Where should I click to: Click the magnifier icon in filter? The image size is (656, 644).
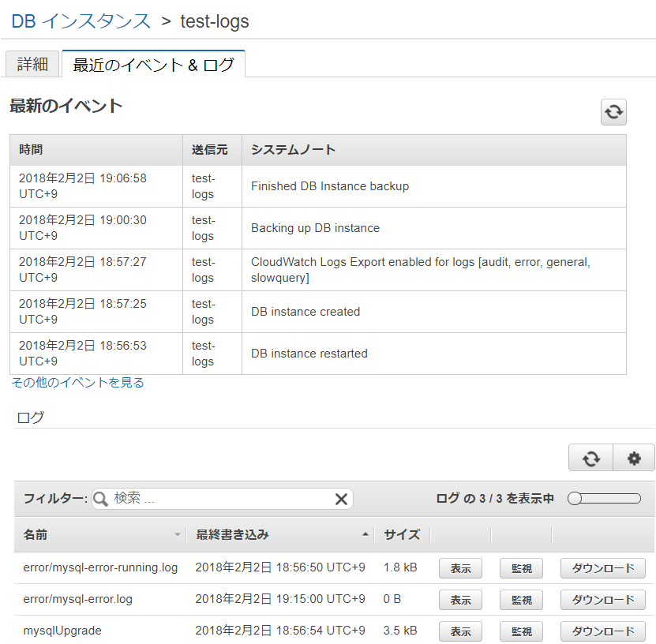[100, 499]
